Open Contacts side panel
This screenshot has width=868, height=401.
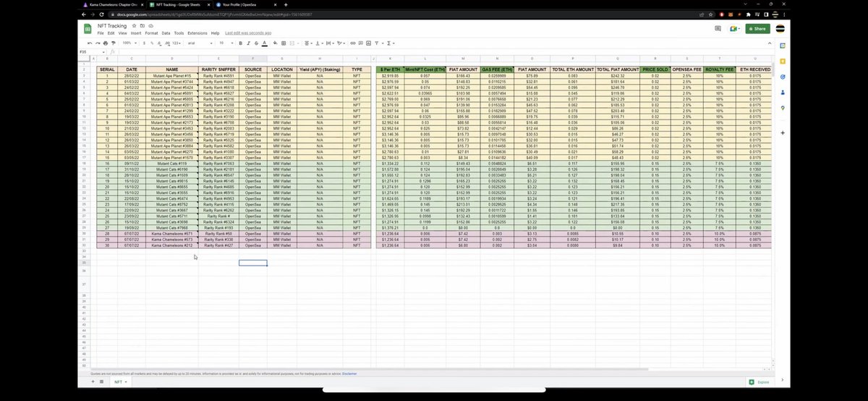click(782, 92)
